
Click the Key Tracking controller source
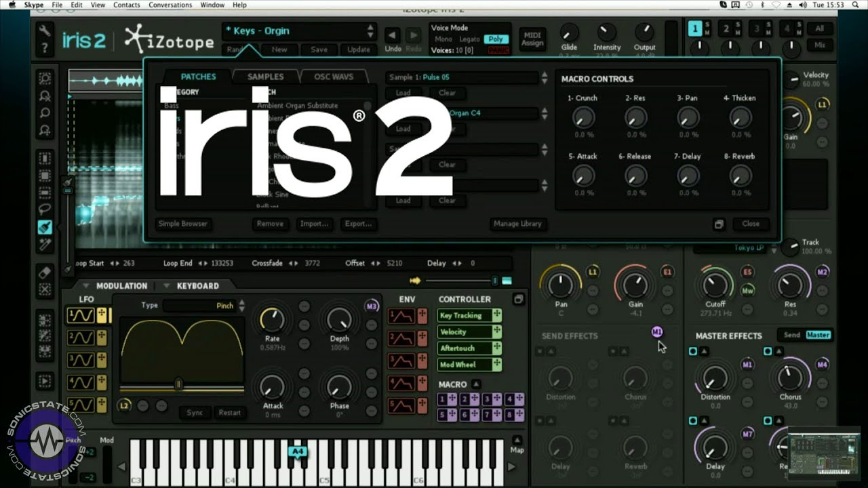point(469,315)
